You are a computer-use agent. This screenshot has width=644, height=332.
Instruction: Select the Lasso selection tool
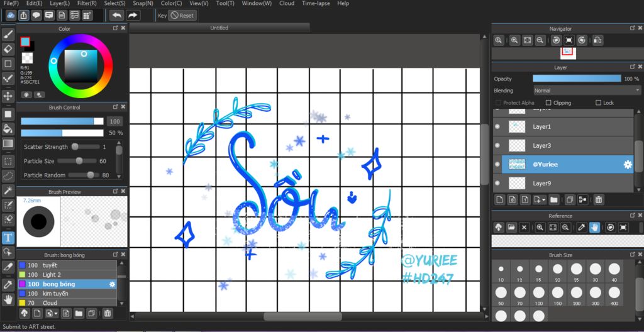tap(8, 176)
